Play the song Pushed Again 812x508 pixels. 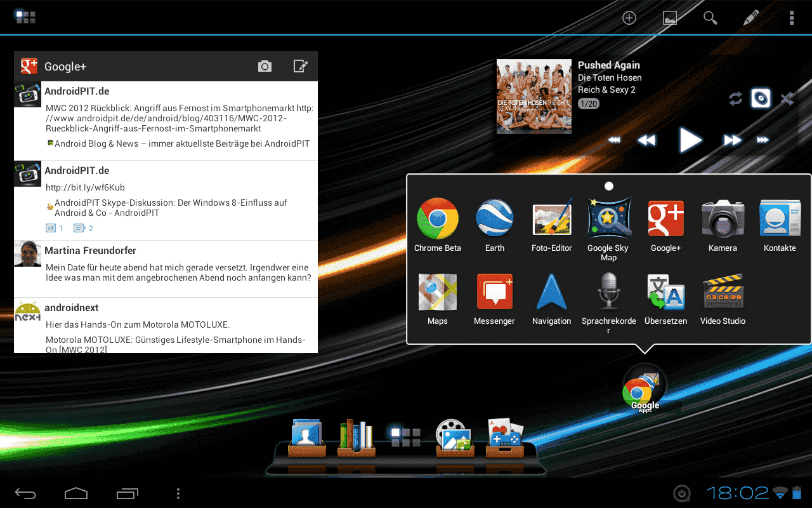tap(690, 140)
